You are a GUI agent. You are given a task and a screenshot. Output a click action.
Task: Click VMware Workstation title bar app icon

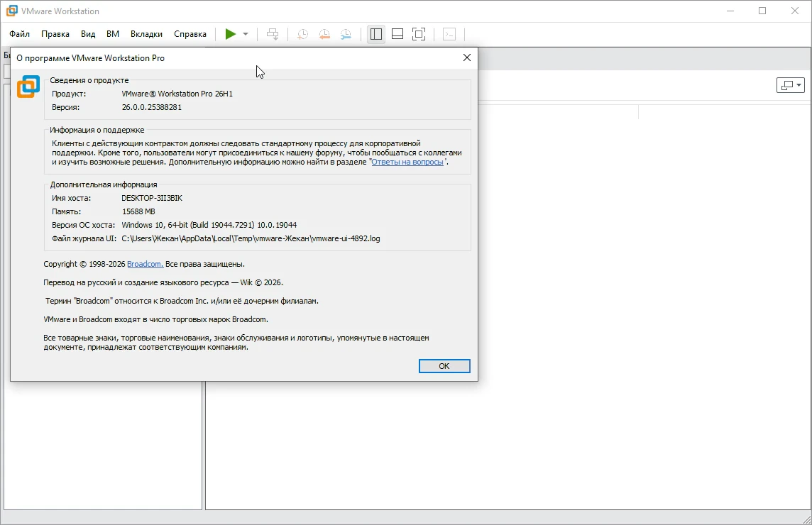coord(11,11)
